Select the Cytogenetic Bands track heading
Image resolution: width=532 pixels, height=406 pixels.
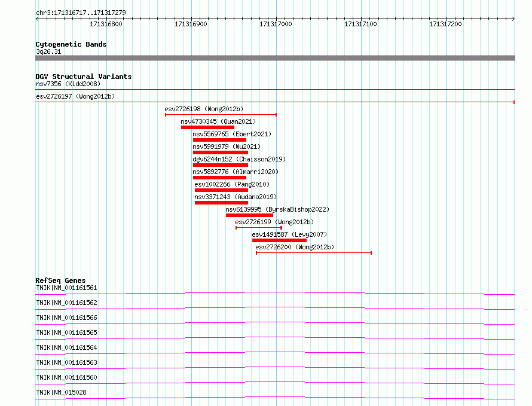(x=71, y=44)
